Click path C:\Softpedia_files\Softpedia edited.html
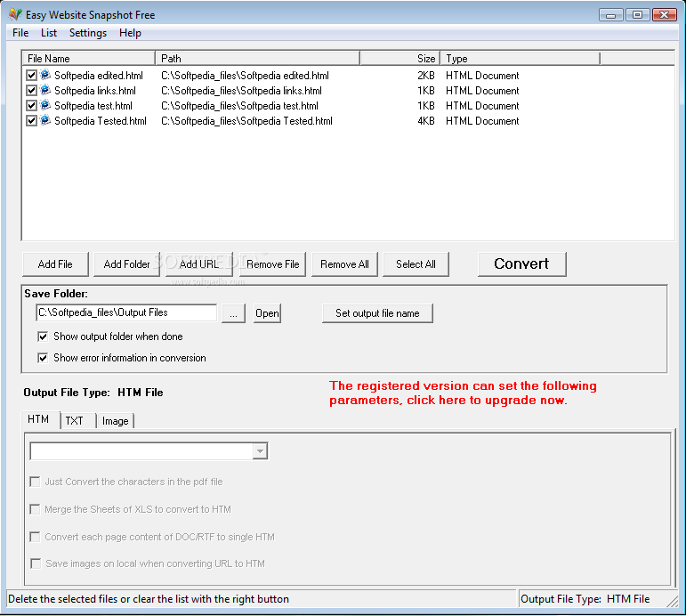Viewport: 686px width, 616px height. coord(245,76)
